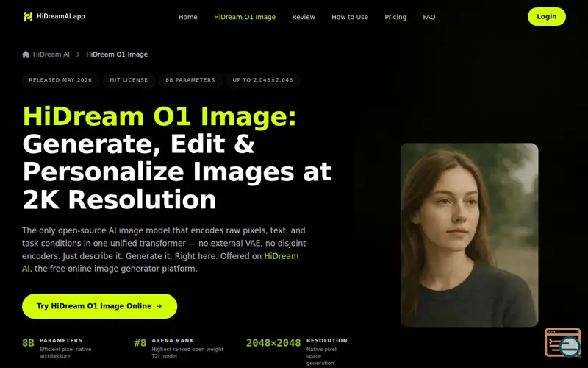Click the woman portrait sample image
588x368 pixels.
tap(469, 235)
